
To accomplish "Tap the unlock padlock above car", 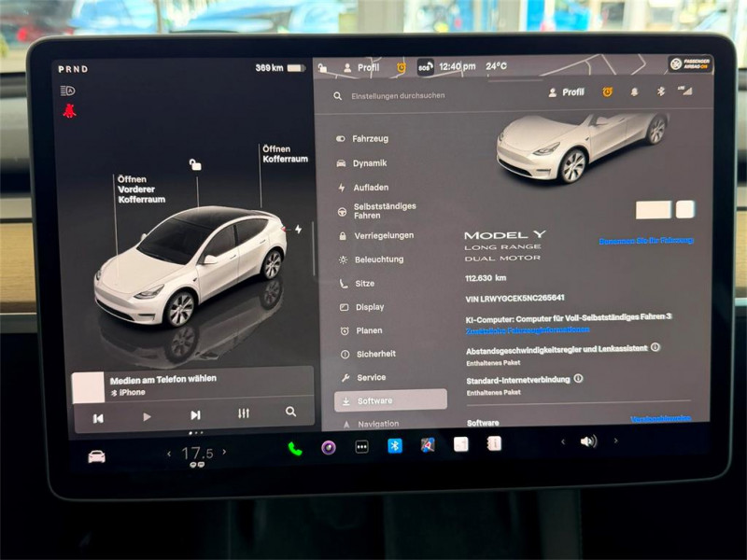I will tap(195, 165).
